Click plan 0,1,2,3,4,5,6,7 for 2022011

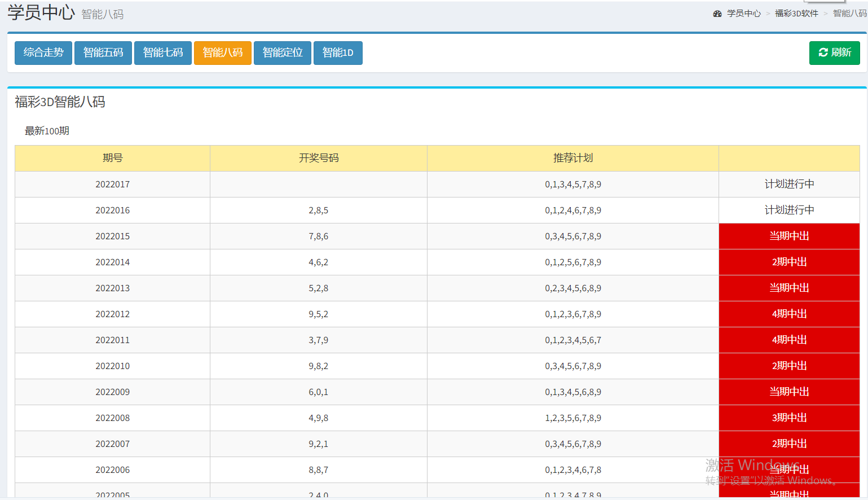573,340
